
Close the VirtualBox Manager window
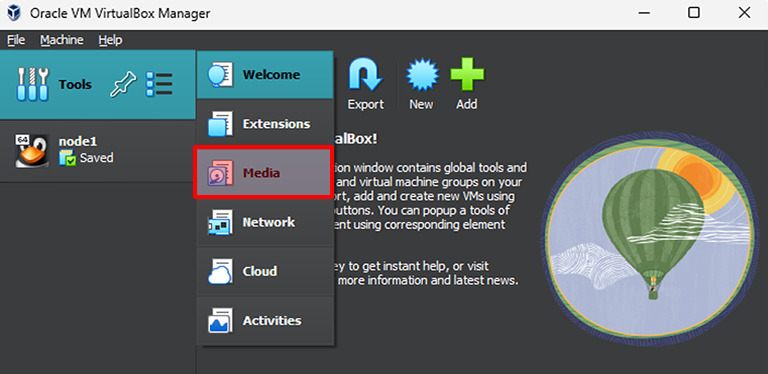(x=744, y=13)
